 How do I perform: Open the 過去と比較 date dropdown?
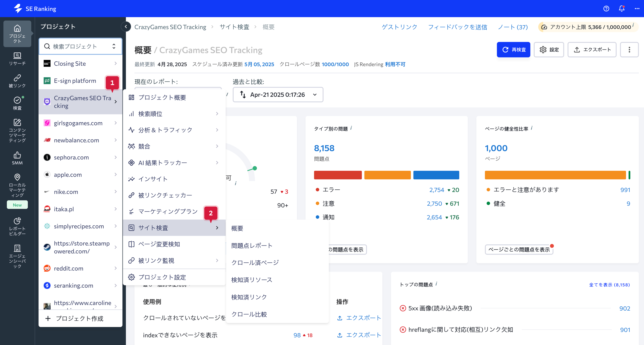(278, 95)
